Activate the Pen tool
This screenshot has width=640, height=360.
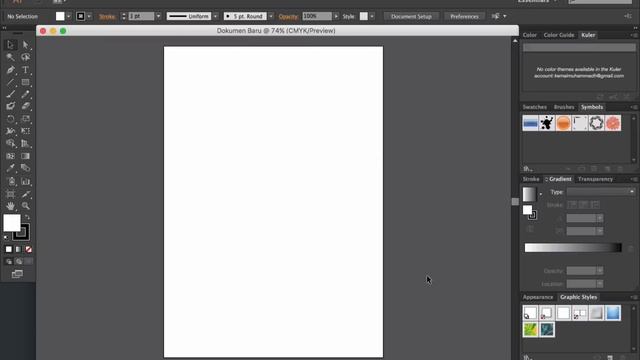pos(10,70)
